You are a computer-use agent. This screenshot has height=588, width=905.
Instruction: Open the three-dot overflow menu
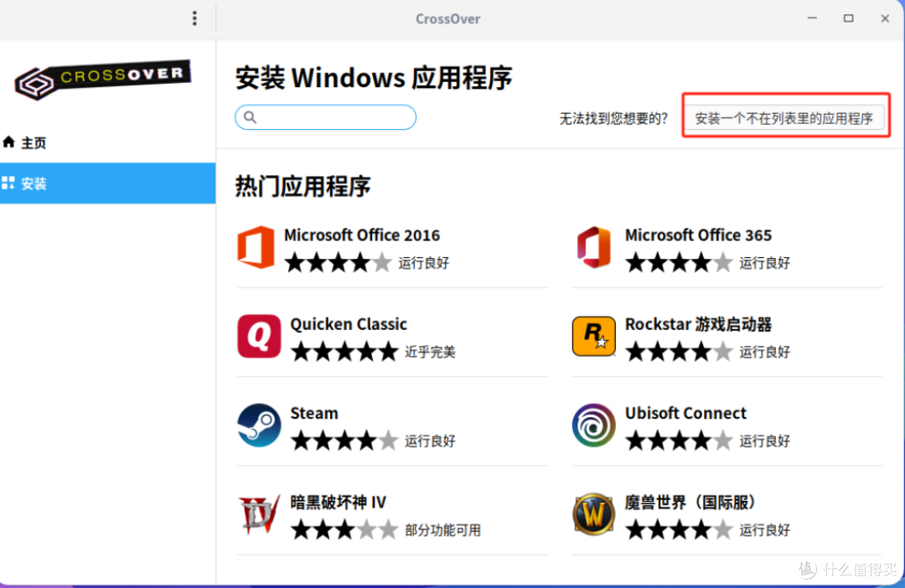(194, 18)
